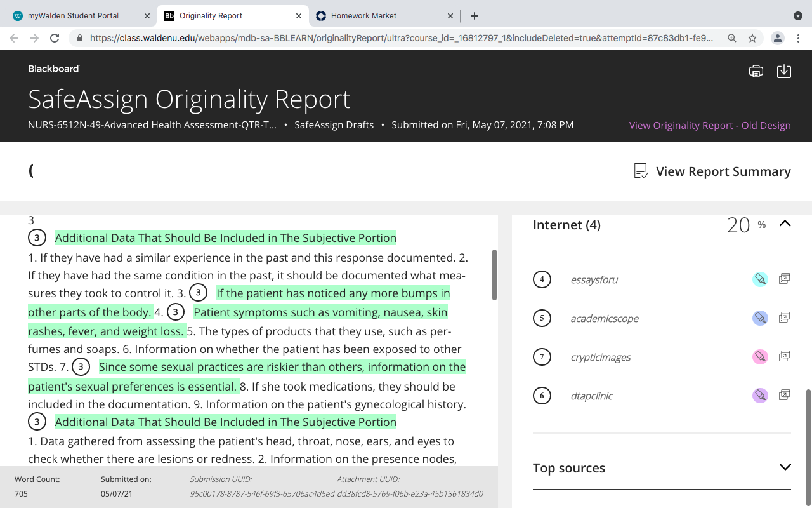812x508 pixels.
Task: View site security lock information
Action: [x=80, y=38]
